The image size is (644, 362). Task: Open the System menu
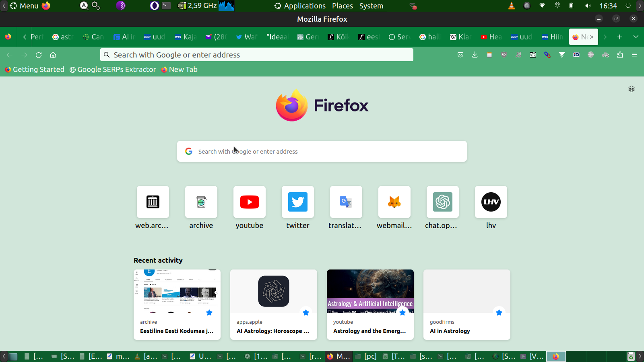point(371,6)
